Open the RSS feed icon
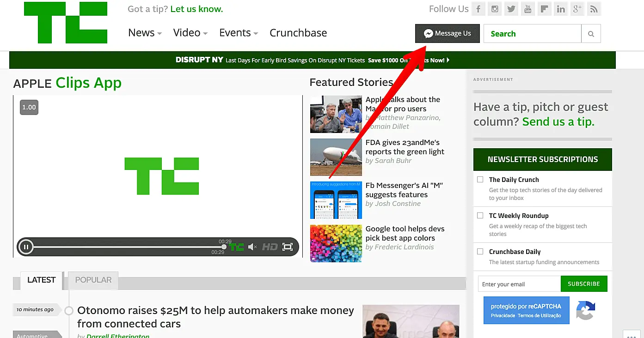 coord(594,9)
